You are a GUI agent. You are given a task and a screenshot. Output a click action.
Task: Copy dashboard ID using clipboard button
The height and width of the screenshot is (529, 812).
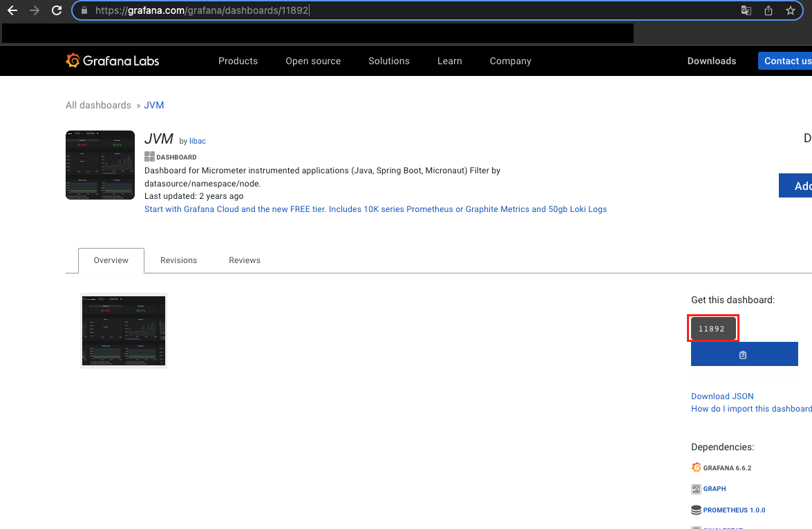tap(744, 354)
